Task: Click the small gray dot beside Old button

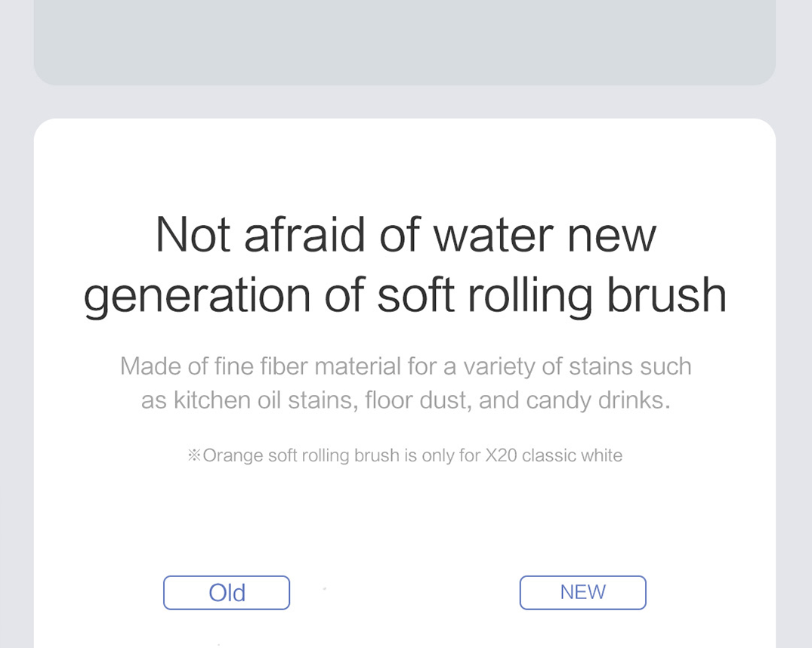Action: 325,588
